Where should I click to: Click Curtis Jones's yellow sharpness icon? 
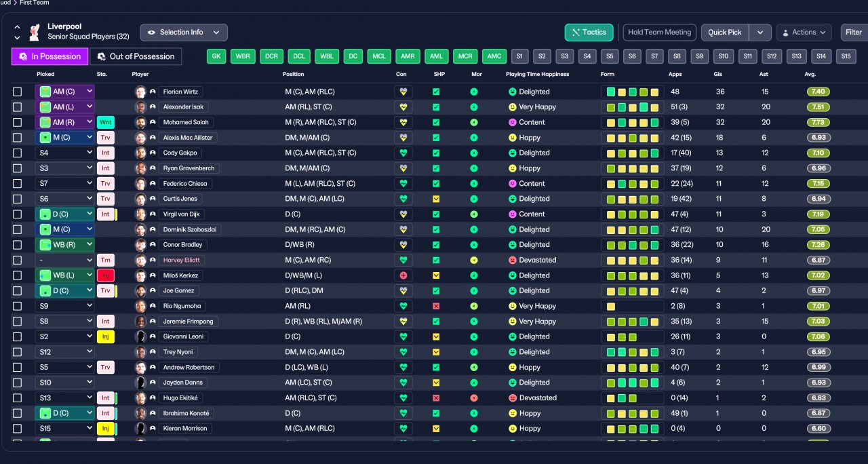(x=436, y=199)
